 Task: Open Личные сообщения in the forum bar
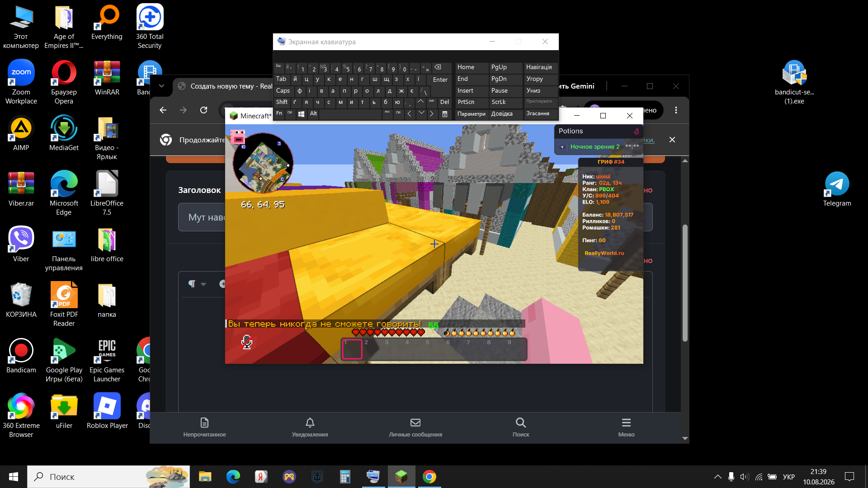pyautogui.click(x=415, y=427)
